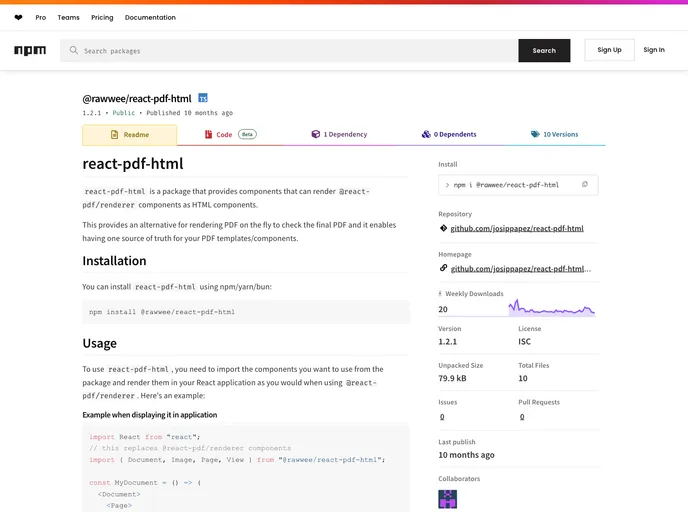Image resolution: width=688 pixels, height=512 pixels.
Task: Click the Unpacked Size value 79.9 kB
Action: tap(452, 378)
